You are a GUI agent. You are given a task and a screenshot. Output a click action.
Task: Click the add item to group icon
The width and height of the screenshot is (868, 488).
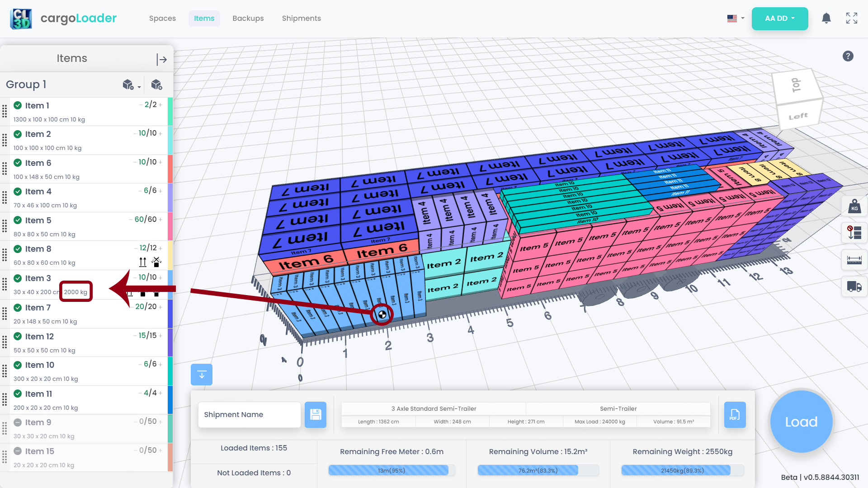pos(157,84)
